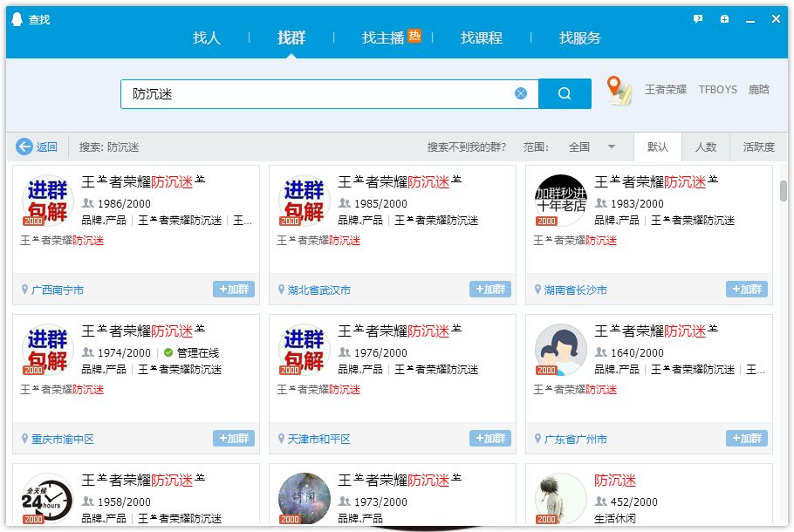The height and width of the screenshot is (532, 794).
Task: Sort results by 人数
Action: coord(705,147)
